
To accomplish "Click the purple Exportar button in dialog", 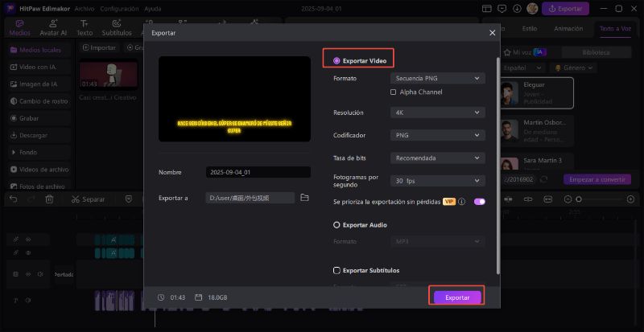I will [457, 297].
